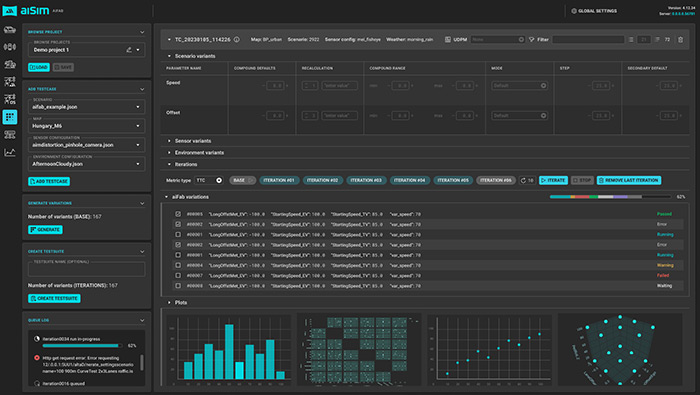Select ITERATION #01 tab

279,180
